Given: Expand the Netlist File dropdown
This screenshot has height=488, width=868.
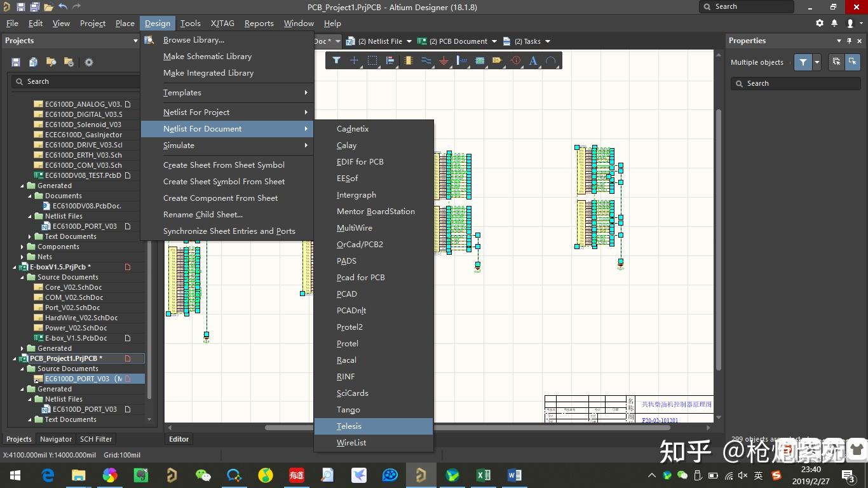Looking at the screenshot, I should 409,41.
